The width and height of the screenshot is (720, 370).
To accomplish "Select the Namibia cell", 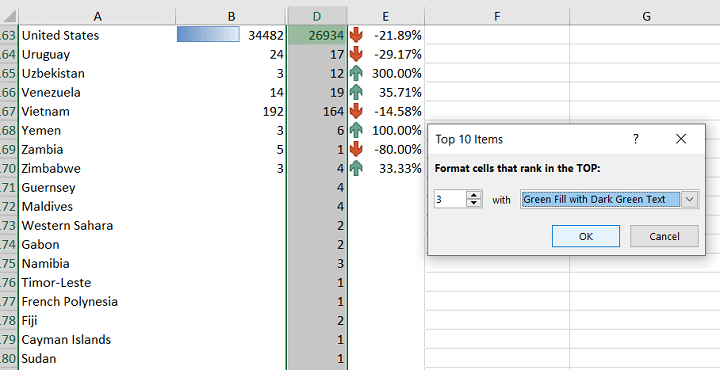I will (97, 264).
